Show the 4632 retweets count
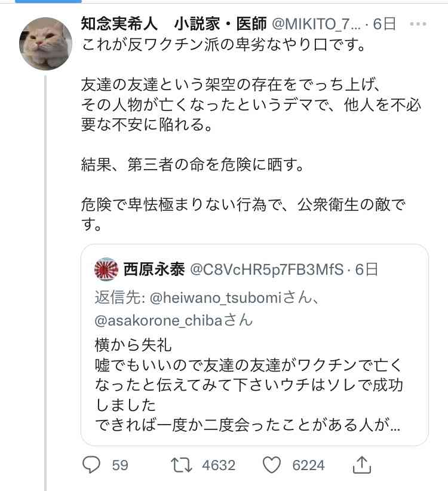Screen dimensions: 448x491 tap(218, 465)
